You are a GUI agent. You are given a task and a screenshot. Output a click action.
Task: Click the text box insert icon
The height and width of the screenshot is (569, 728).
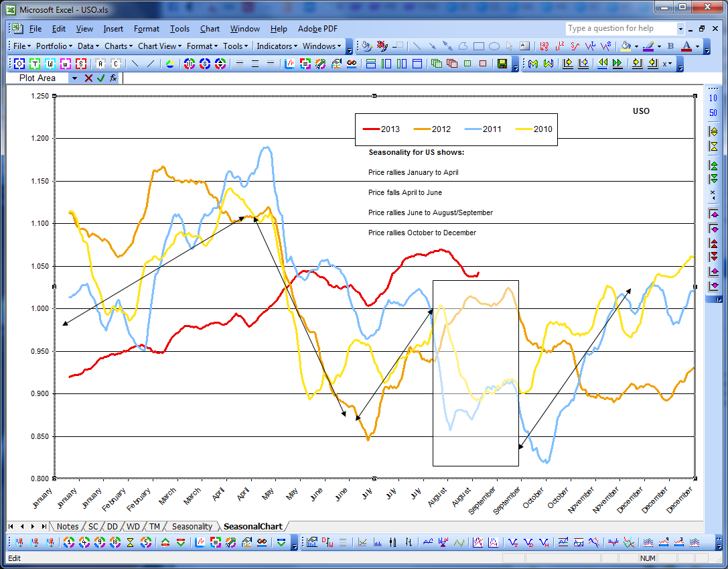[524, 46]
